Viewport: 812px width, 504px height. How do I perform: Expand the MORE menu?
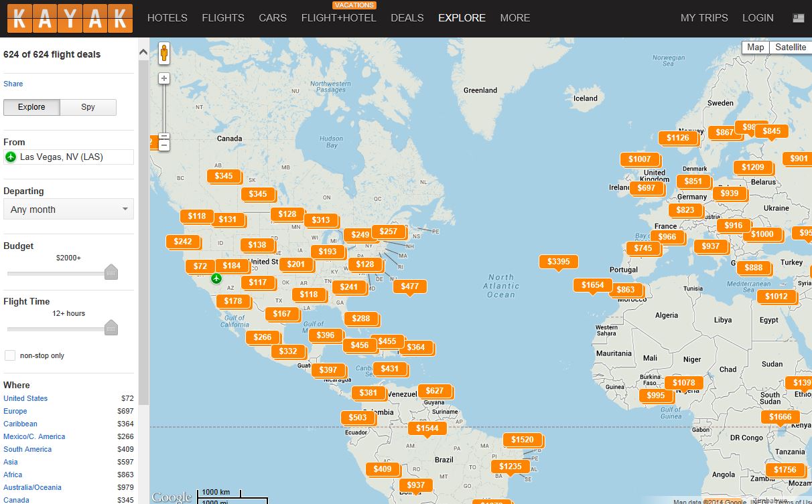pos(515,18)
